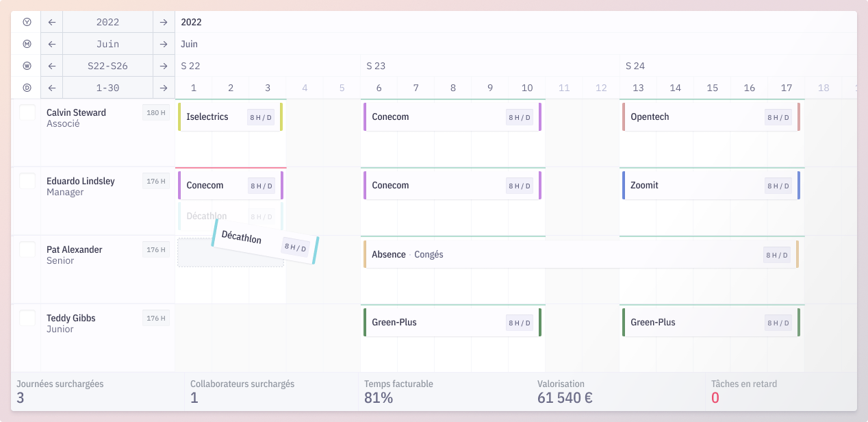868x422 pixels.
Task: Click the month scale M icon
Action: [27, 44]
